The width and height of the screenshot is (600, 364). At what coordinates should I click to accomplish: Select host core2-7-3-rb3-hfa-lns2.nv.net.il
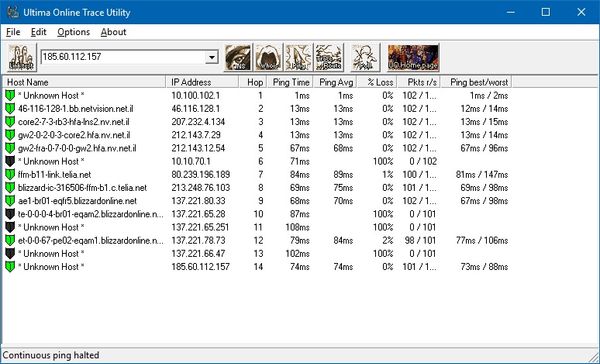click(x=73, y=122)
